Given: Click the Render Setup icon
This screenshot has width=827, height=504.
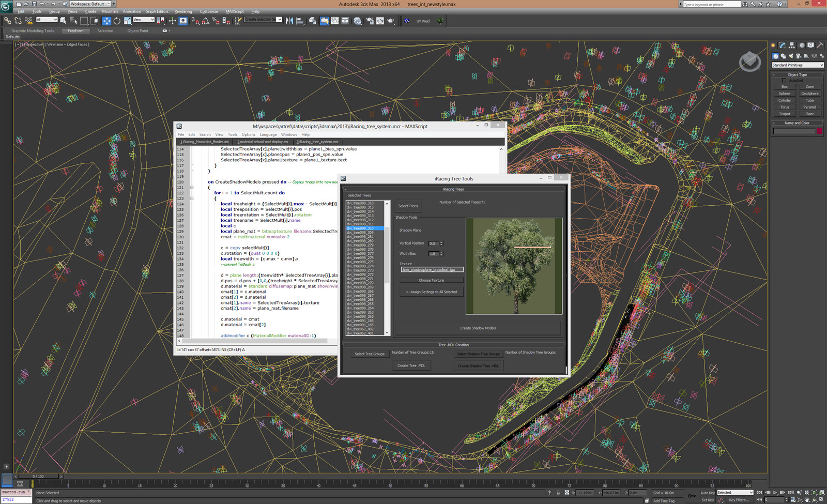Looking at the screenshot, I should tap(370, 21).
